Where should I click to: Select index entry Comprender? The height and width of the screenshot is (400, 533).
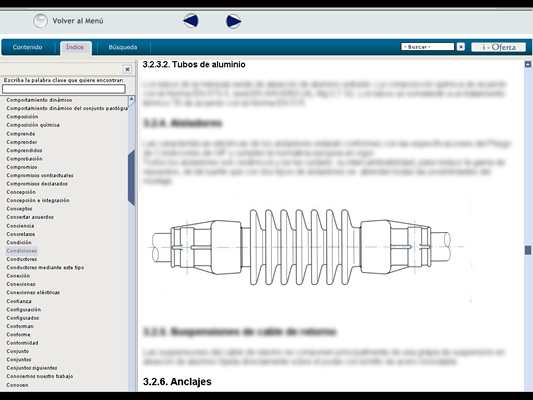coord(22,142)
